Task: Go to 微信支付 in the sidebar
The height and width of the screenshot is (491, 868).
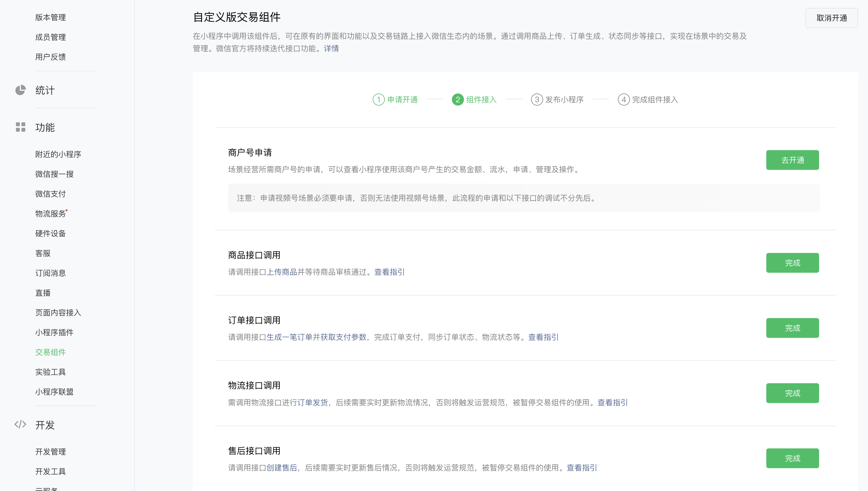Action: [x=50, y=194]
